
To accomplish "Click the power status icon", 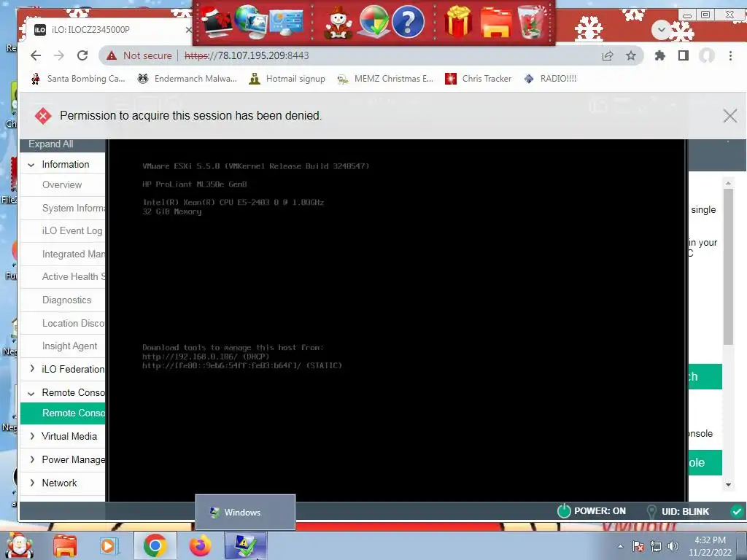I will (x=564, y=511).
